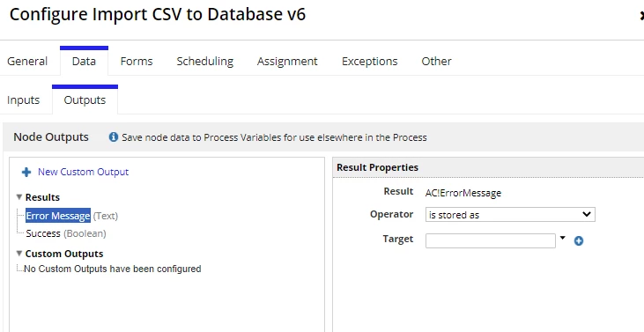Viewport: 644px width, 332px height.
Task: Switch to the Inputs sub-tab
Action: (x=24, y=100)
